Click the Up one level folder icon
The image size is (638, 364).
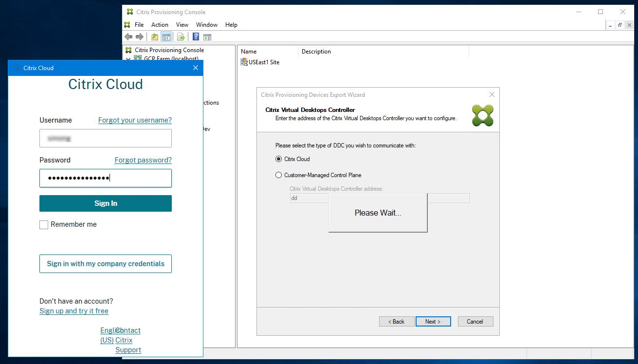coord(154,36)
